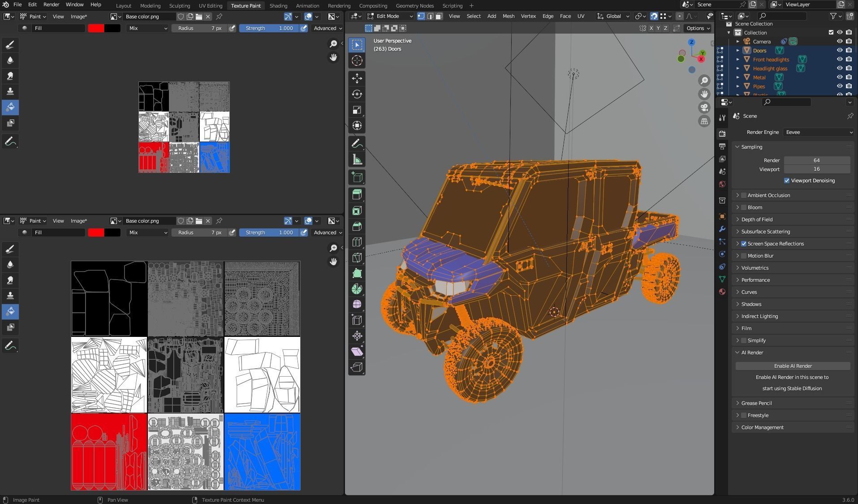Select the Transform tool in 3D viewport
Viewport: 858px width, 504px height.
pos(357,125)
